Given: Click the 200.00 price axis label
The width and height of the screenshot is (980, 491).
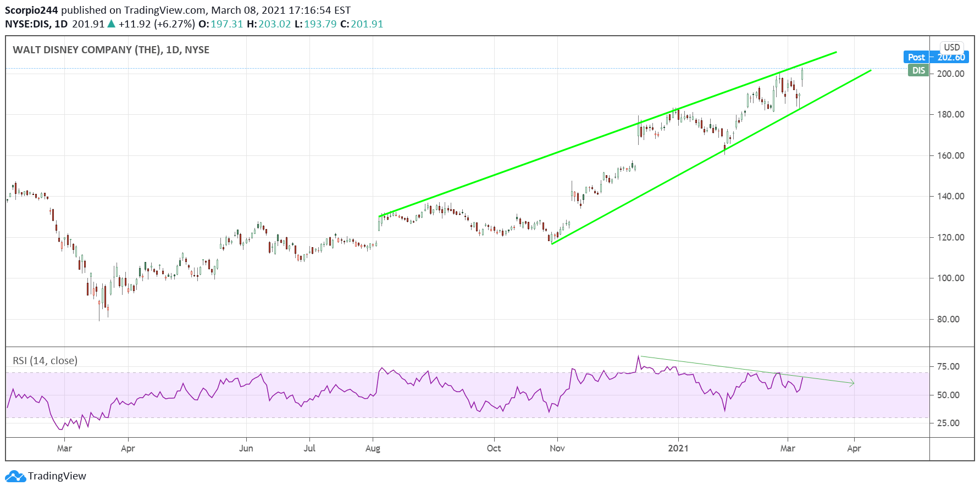Looking at the screenshot, I should click(x=951, y=74).
